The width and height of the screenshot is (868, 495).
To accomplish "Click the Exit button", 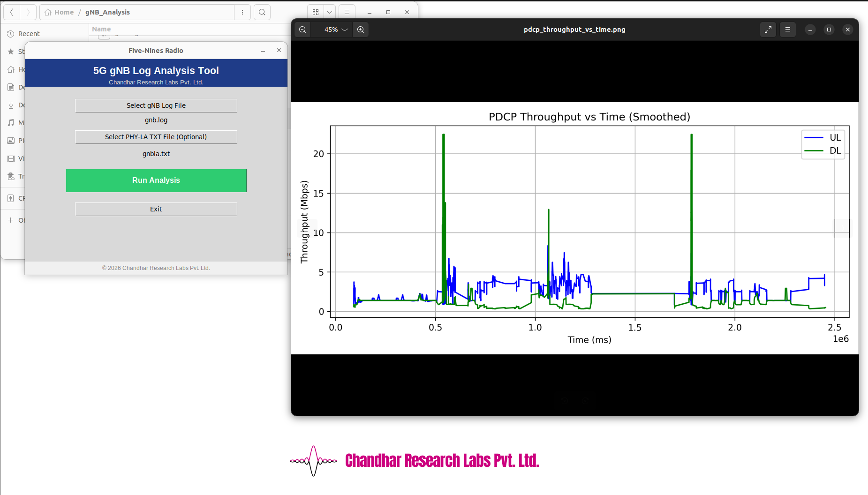I will tap(156, 209).
